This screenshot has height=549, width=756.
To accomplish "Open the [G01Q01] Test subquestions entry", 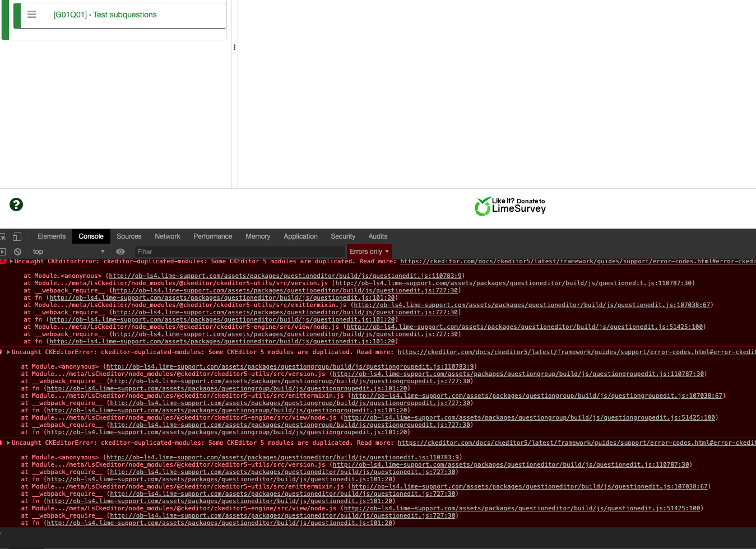I will pyautogui.click(x=105, y=15).
